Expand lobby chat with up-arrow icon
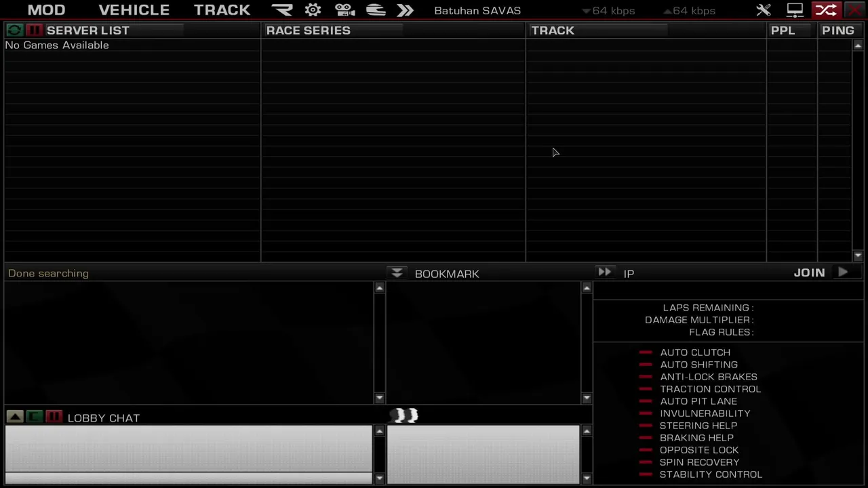 (15, 417)
